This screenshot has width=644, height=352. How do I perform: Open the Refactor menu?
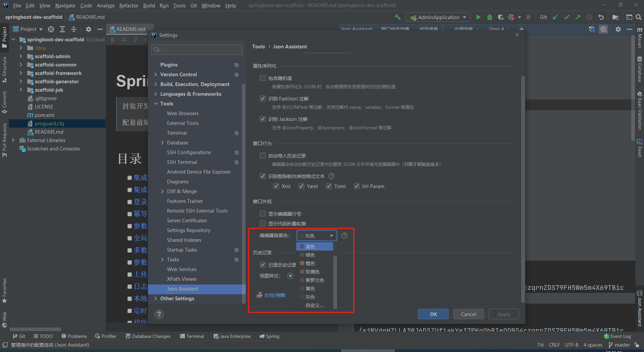[128, 5]
